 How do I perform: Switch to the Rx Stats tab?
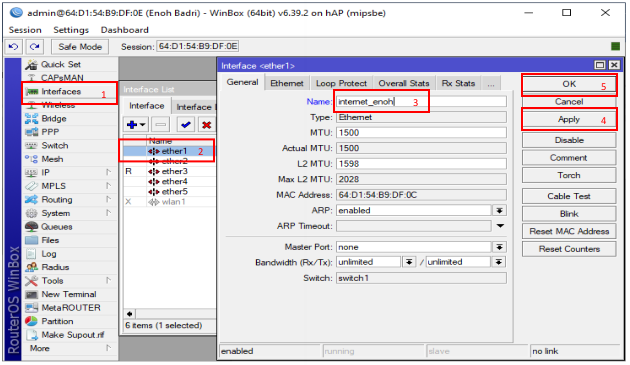[x=458, y=83]
